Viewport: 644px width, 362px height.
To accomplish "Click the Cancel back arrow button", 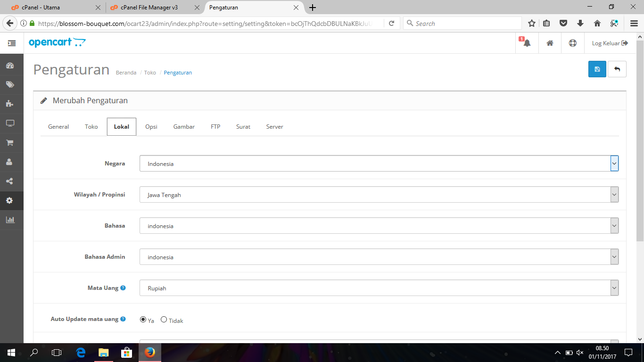I will [x=617, y=69].
